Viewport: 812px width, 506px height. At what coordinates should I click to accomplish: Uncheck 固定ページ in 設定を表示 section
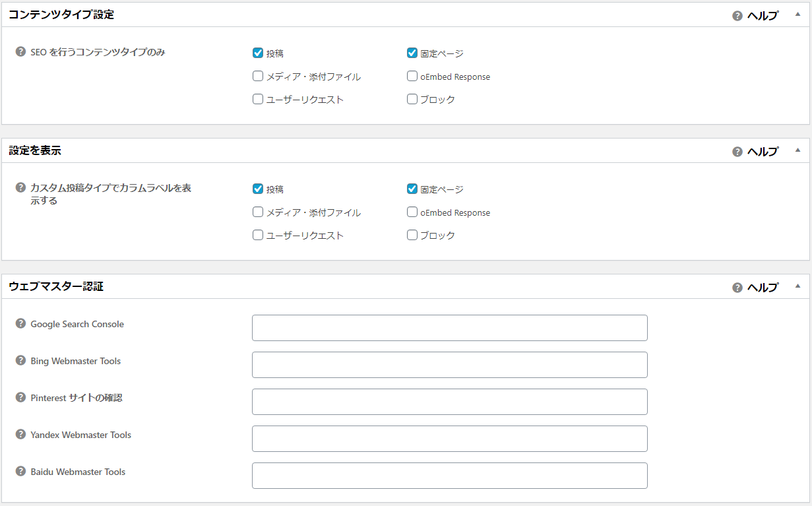coord(412,189)
